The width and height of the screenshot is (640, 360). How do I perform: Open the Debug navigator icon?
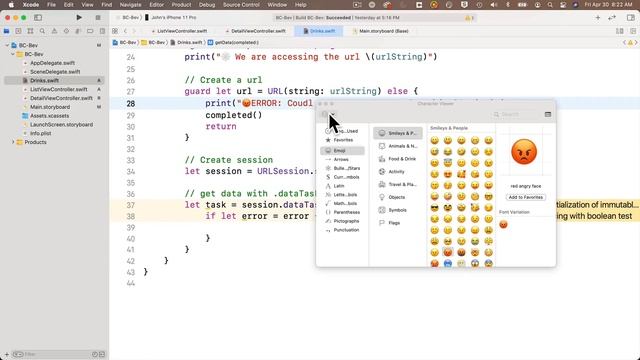click(x=78, y=31)
